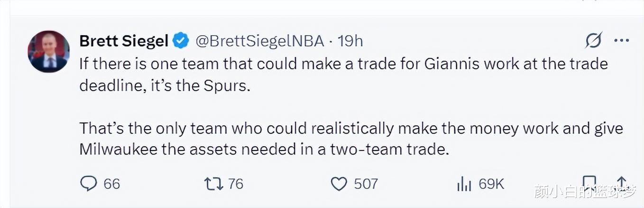Click the Brett Siegel display name
Image resolution: width=644 pixels, height=208 pixels.
point(124,41)
